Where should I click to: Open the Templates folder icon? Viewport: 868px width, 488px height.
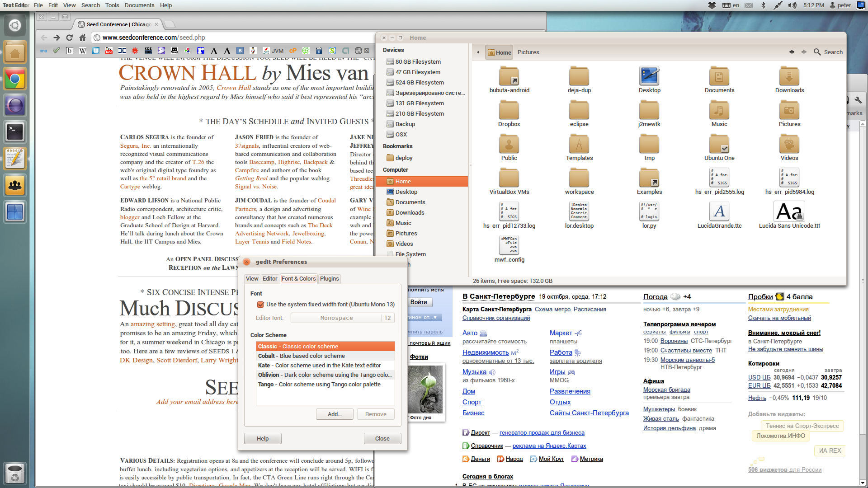579,144
